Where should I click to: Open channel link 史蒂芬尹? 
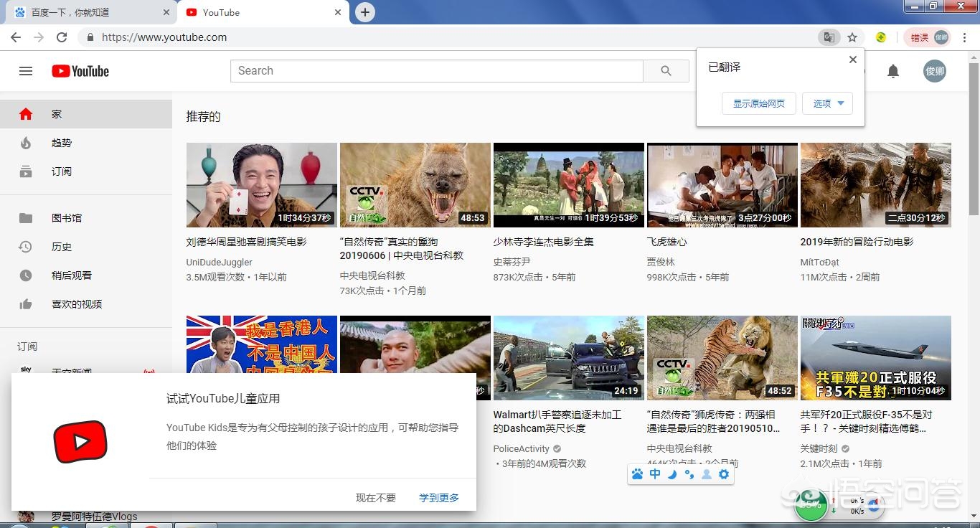(512, 263)
